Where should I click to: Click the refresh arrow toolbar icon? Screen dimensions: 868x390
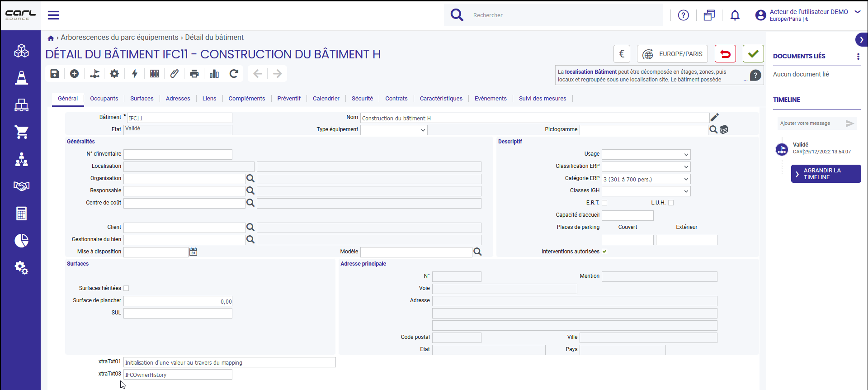pyautogui.click(x=234, y=74)
